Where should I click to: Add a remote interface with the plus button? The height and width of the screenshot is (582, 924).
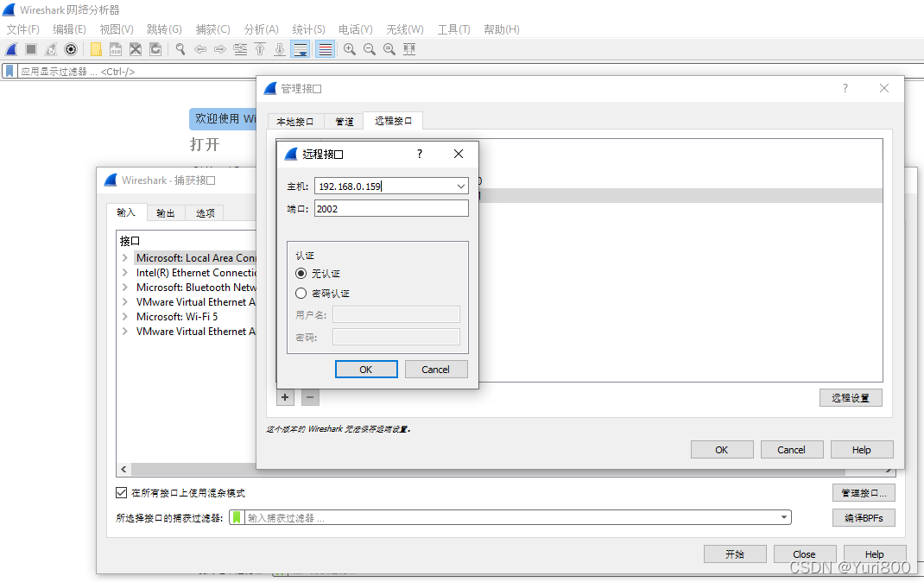click(285, 397)
